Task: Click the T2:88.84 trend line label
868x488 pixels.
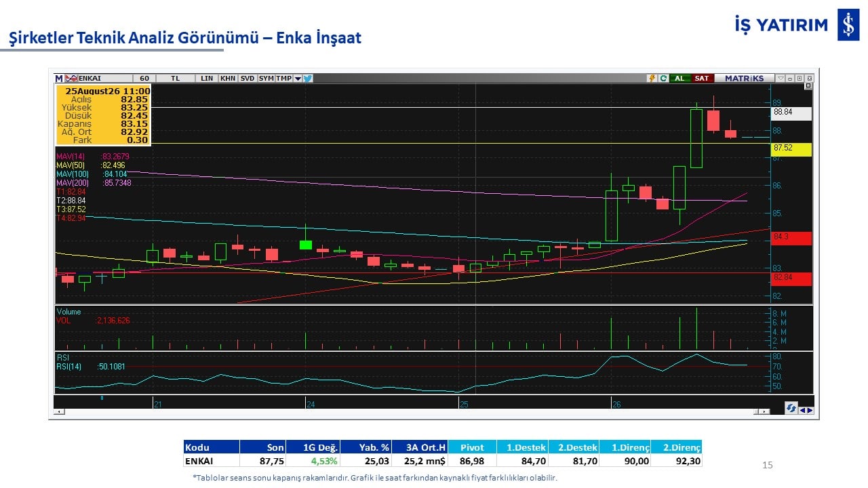Action: [71, 201]
